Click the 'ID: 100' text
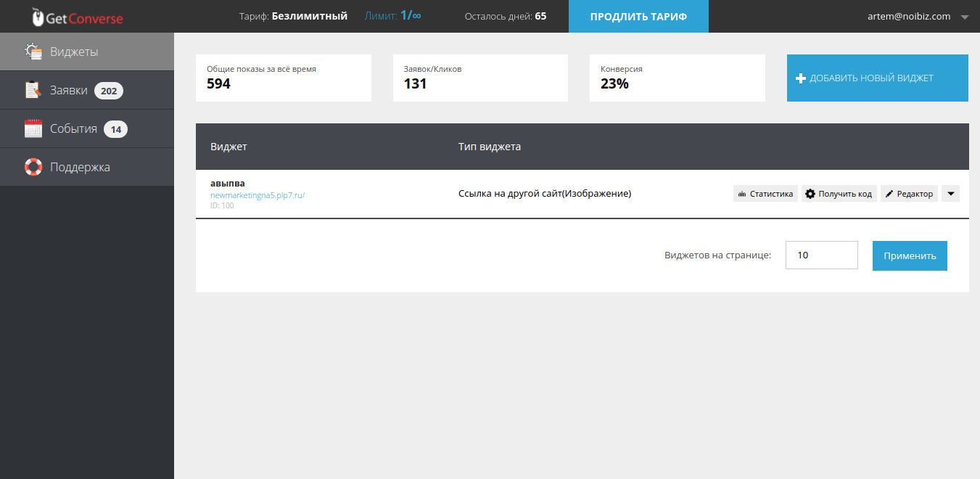 tap(222, 206)
